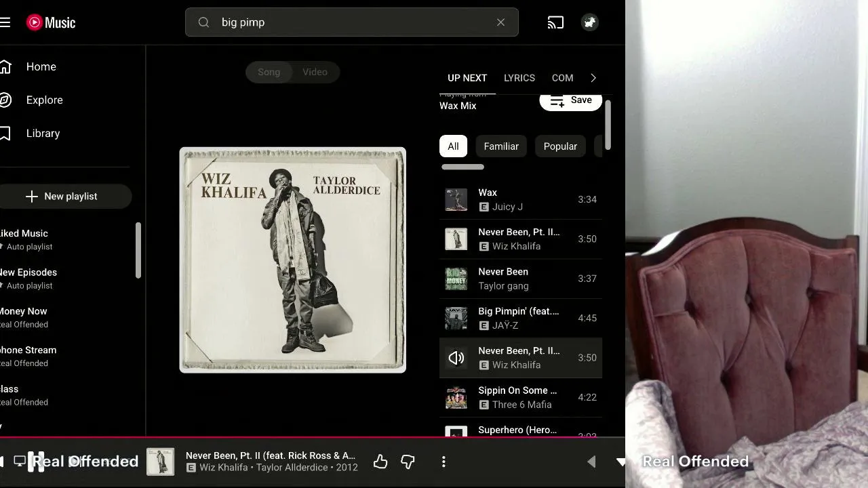The height and width of the screenshot is (488, 868).
Task: Click the Big Pimpin' thumbnail
Action: pos(456,318)
